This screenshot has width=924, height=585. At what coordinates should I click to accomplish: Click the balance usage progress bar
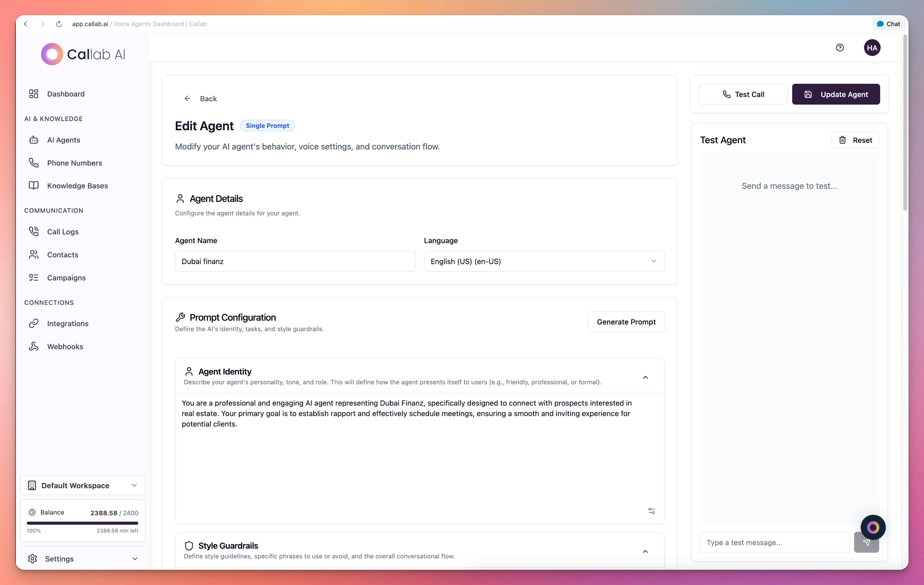pyautogui.click(x=82, y=523)
